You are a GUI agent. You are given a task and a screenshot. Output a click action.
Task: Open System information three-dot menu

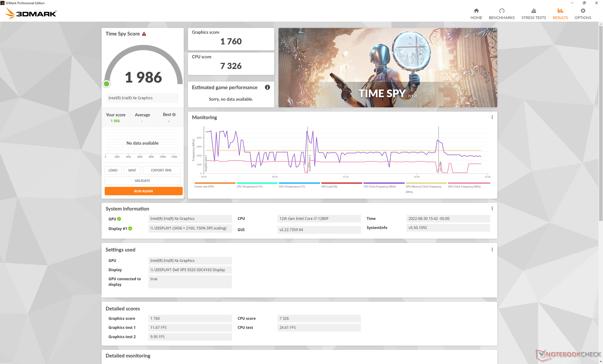[492, 209]
